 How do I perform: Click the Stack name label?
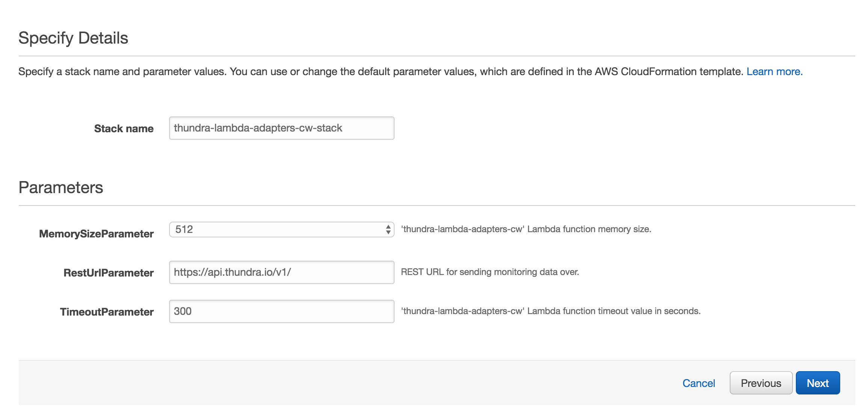coord(124,128)
